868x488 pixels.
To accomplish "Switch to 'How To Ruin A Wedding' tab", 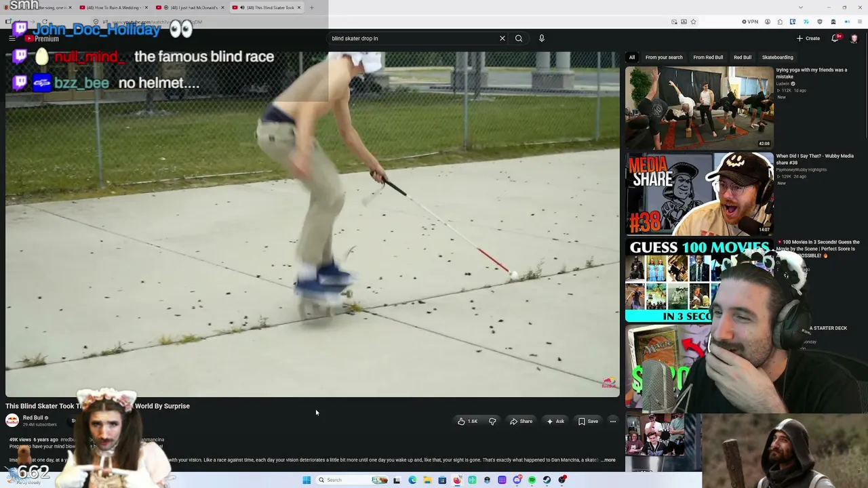I will click(113, 7).
